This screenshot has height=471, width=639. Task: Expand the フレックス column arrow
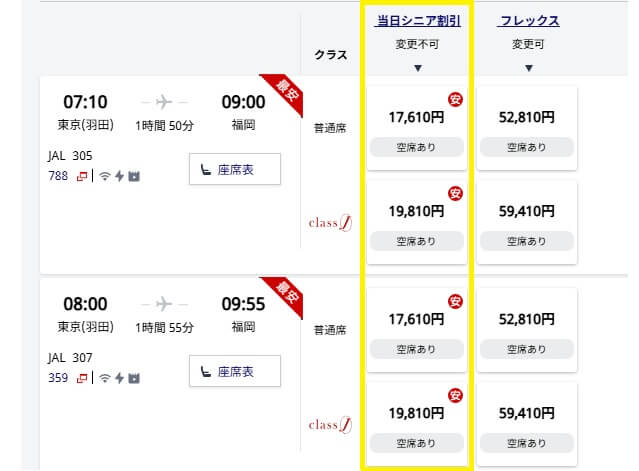point(529,68)
